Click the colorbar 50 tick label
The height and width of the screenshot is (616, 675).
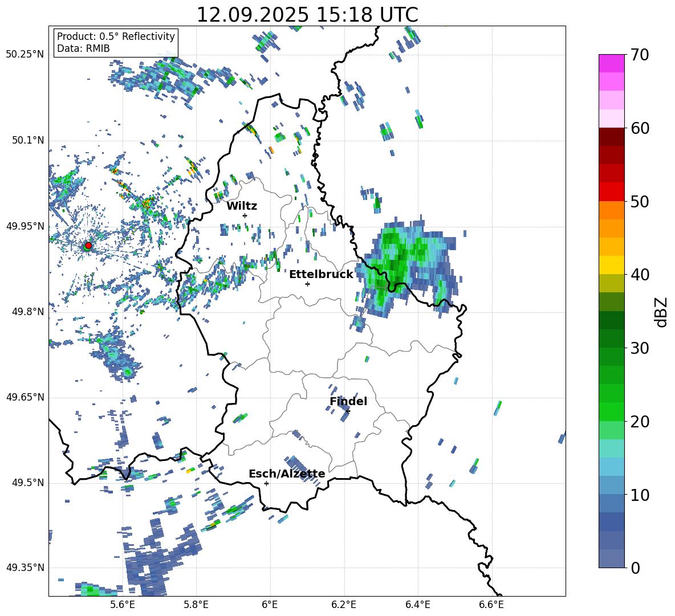point(640,202)
